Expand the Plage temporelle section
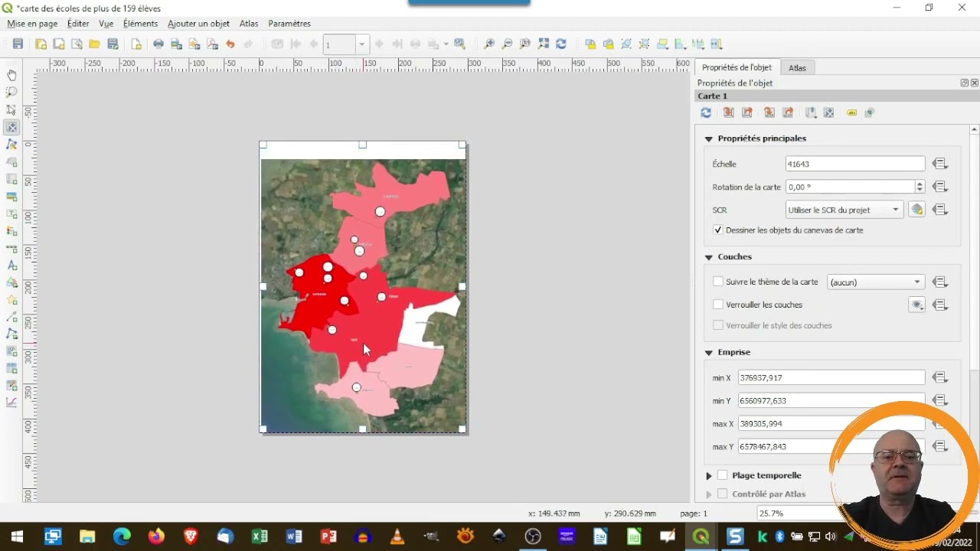 pos(709,476)
